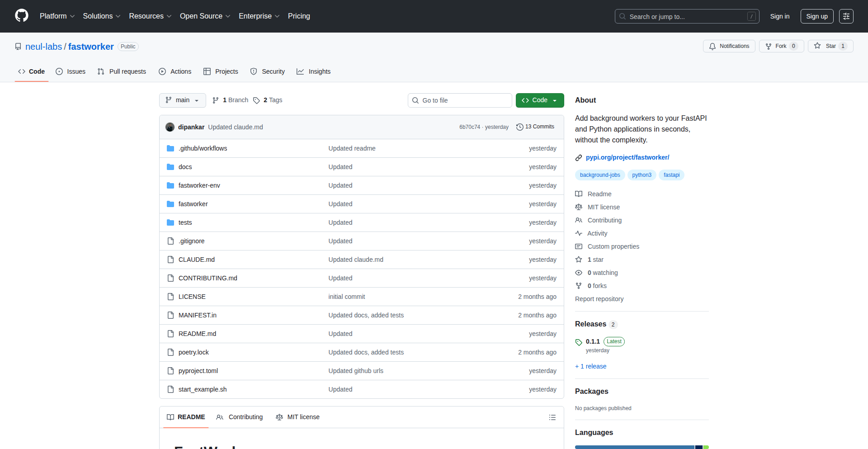868x449 pixels.
Task: Open the repository Actions tab icon
Action: coord(162,71)
